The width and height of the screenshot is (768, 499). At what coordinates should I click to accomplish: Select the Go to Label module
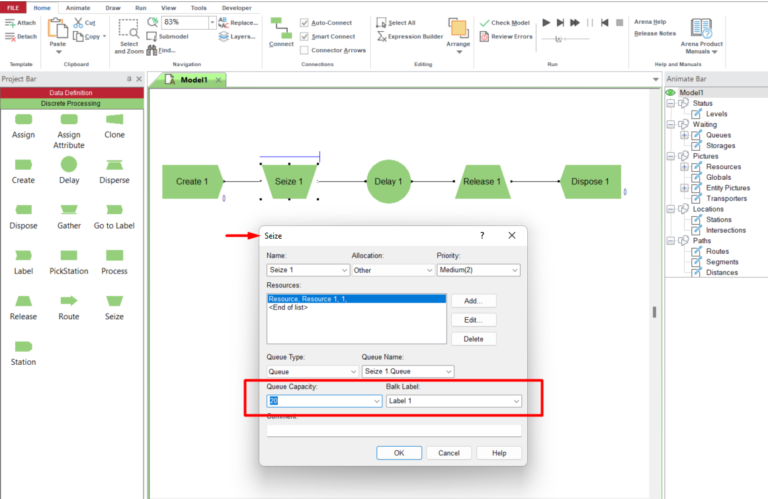pos(114,210)
